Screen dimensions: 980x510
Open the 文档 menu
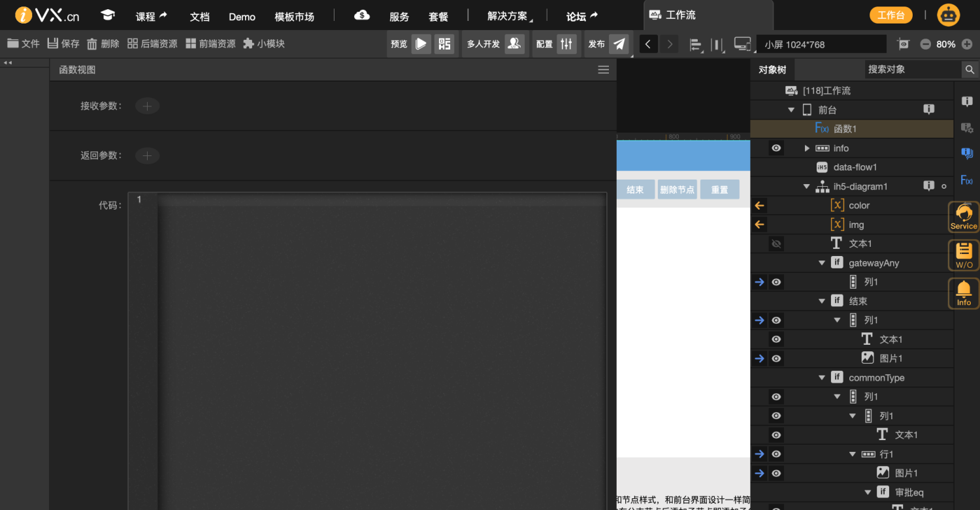click(x=199, y=16)
